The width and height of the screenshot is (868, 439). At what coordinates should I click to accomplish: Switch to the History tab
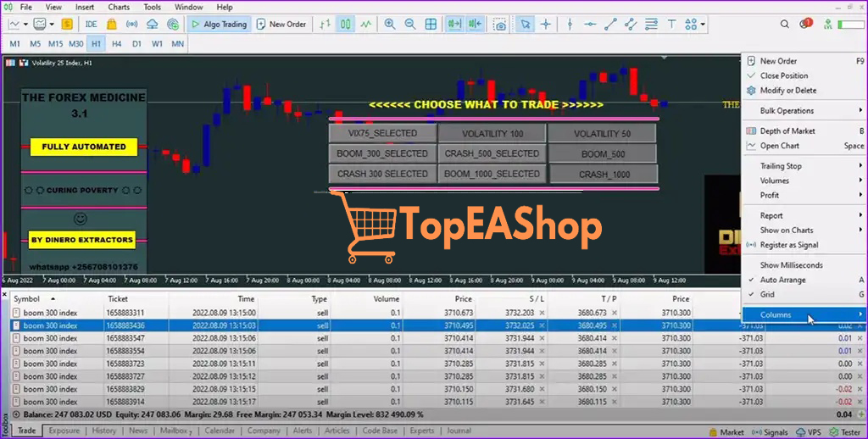(x=104, y=431)
